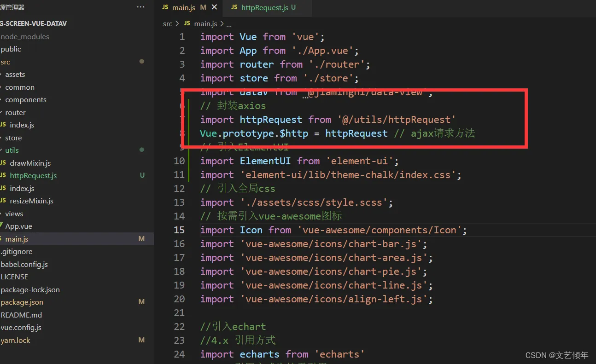Open the .gitignore file

pyautogui.click(x=17, y=251)
